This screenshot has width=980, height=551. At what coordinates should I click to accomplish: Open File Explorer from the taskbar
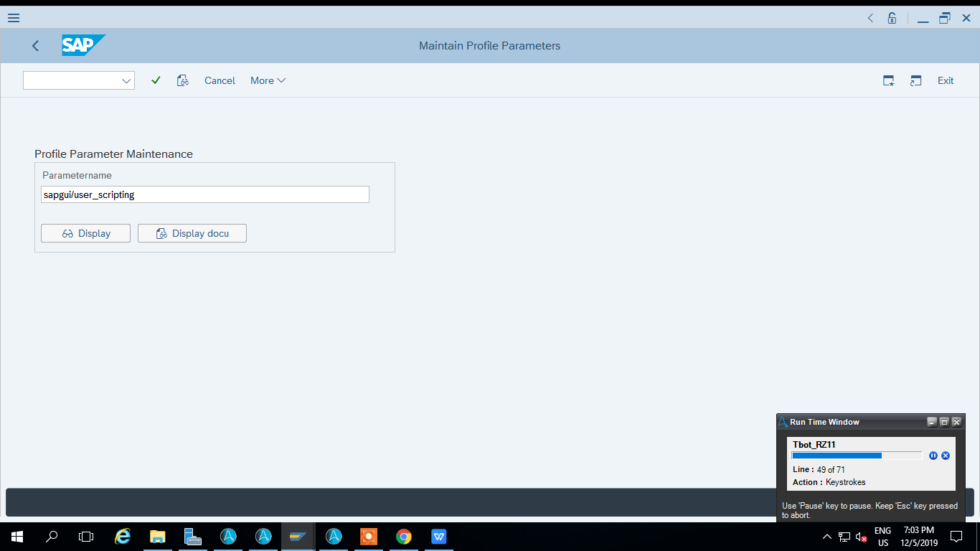(158, 537)
